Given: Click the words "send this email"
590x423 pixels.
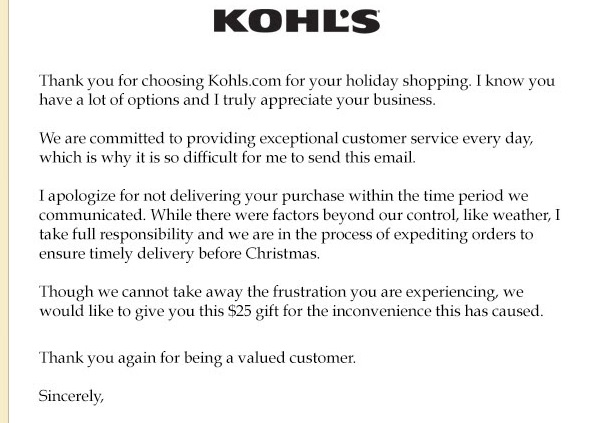Looking at the screenshot, I should coord(362,158).
